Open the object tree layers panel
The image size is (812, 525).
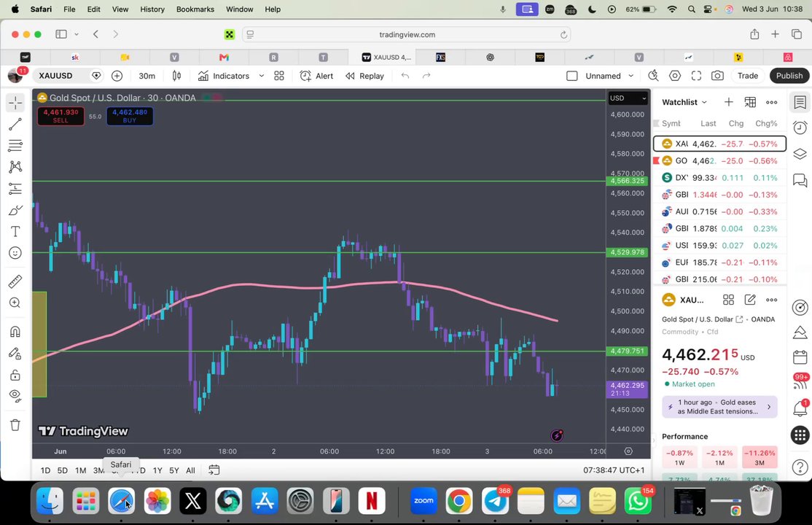800,154
